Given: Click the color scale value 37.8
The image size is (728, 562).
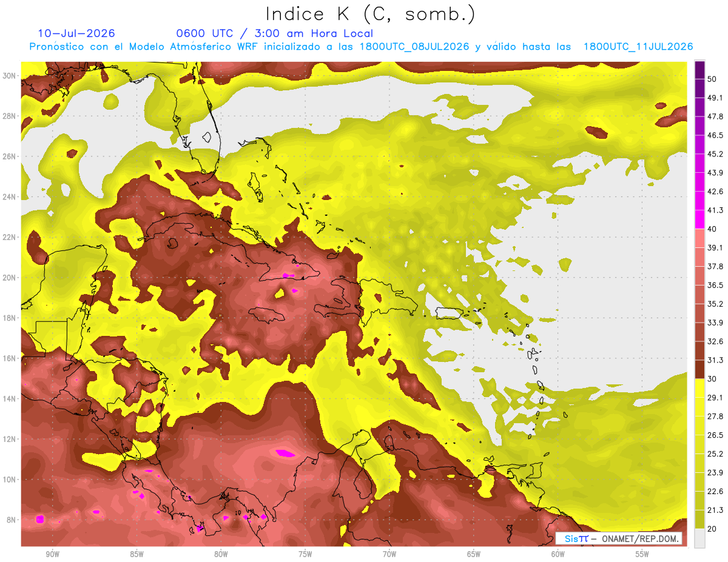Looking at the screenshot, I should click(716, 266).
